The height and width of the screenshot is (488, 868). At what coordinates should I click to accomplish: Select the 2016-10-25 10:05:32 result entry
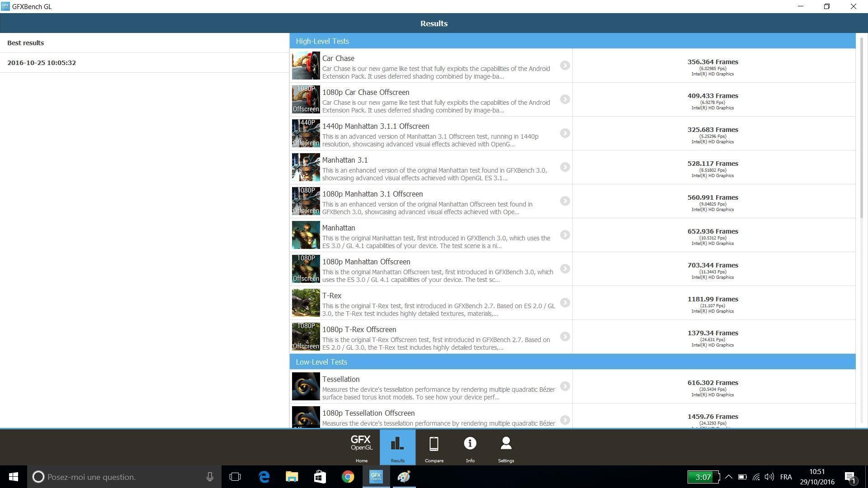point(42,63)
